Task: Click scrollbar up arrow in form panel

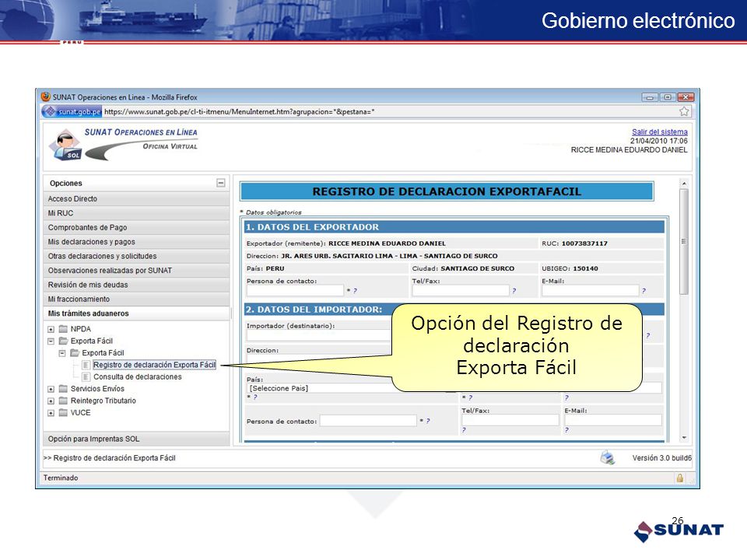Action: (684, 184)
